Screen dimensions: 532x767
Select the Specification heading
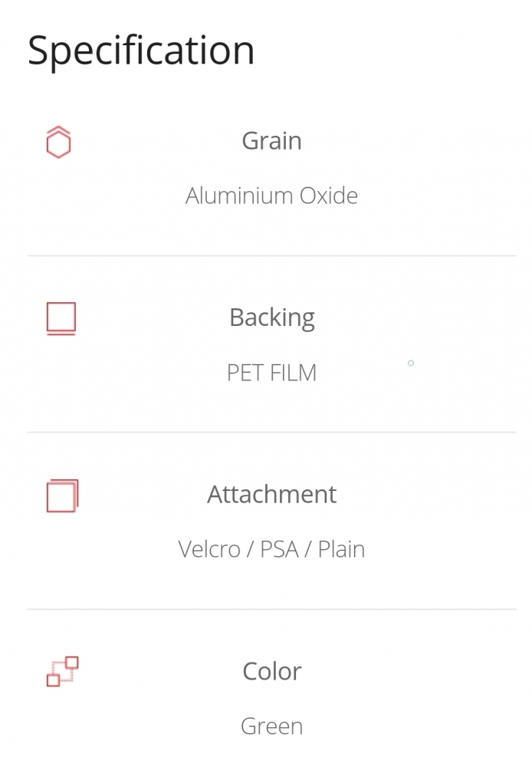[141, 51]
